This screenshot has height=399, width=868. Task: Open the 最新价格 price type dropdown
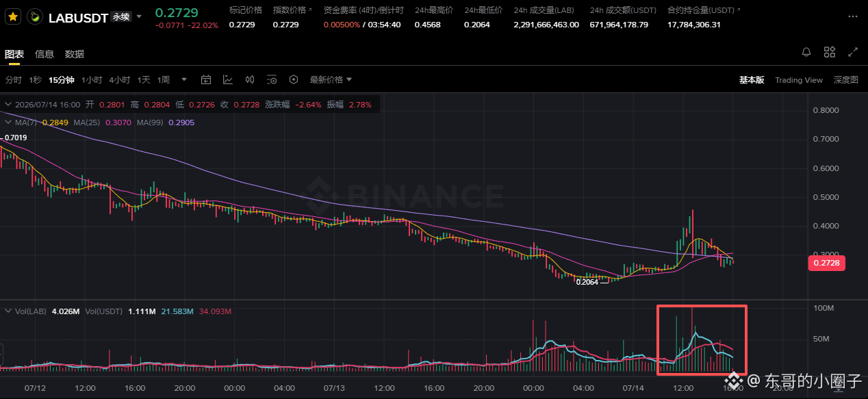pyautogui.click(x=331, y=79)
